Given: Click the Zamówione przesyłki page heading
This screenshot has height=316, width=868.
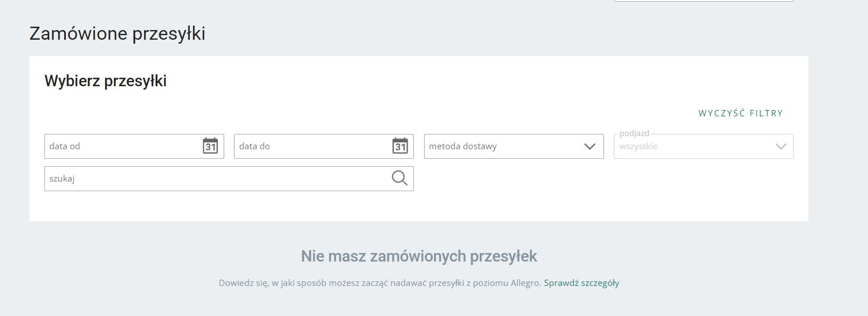Looking at the screenshot, I should [118, 34].
